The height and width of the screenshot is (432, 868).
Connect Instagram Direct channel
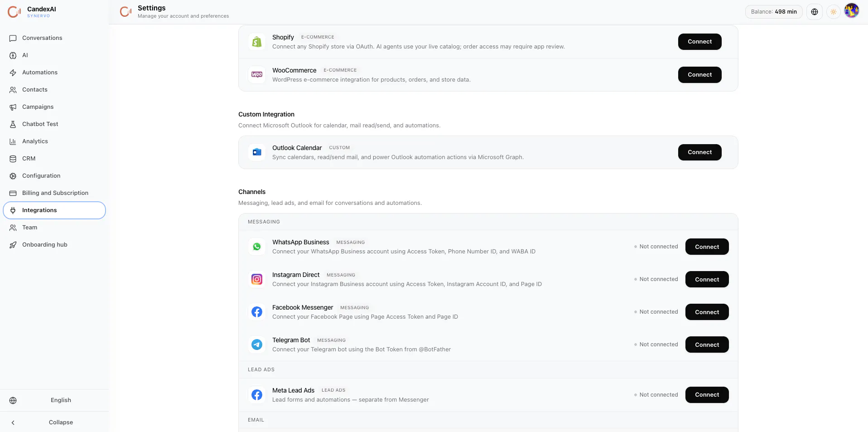coord(707,279)
